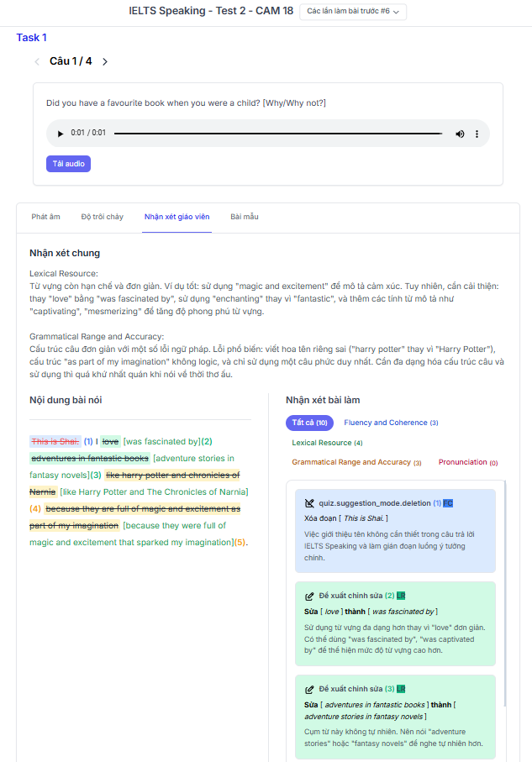The image size is (532, 762).
Task: Filter comments by Fluency and Coherence
Action: pos(391,423)
